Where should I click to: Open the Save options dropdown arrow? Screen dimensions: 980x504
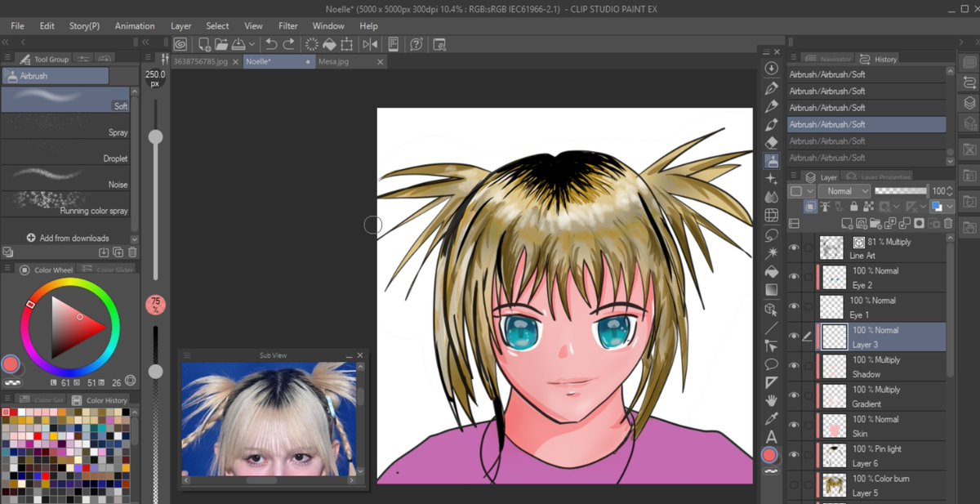[x=252, y=44]
